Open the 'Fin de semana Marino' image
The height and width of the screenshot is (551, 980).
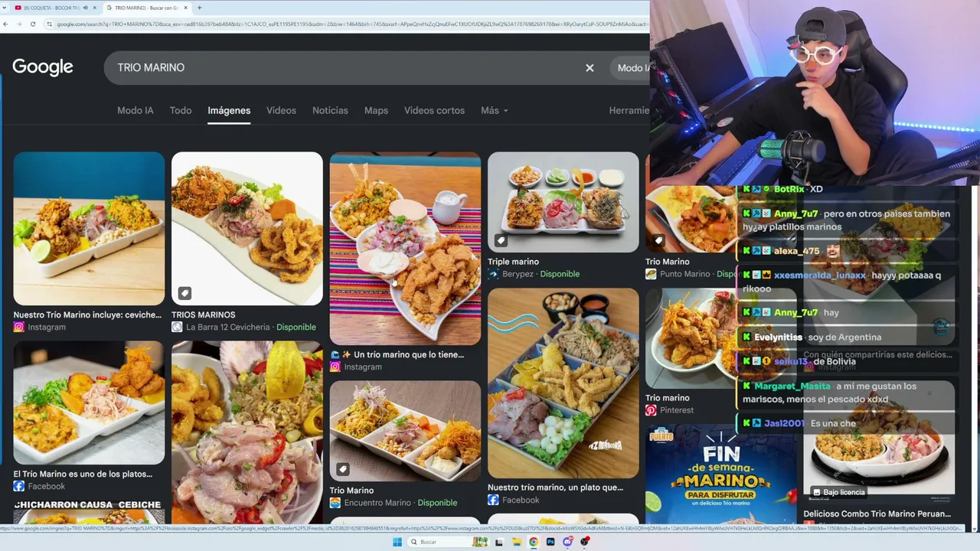tap(720, 474)
